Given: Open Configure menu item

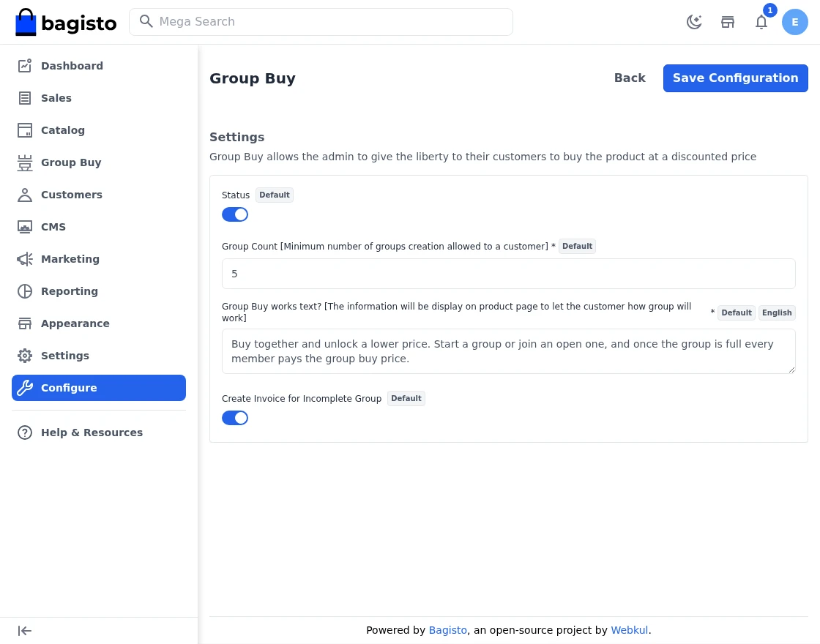Looking at the screenshot, I should pos(99,388).
